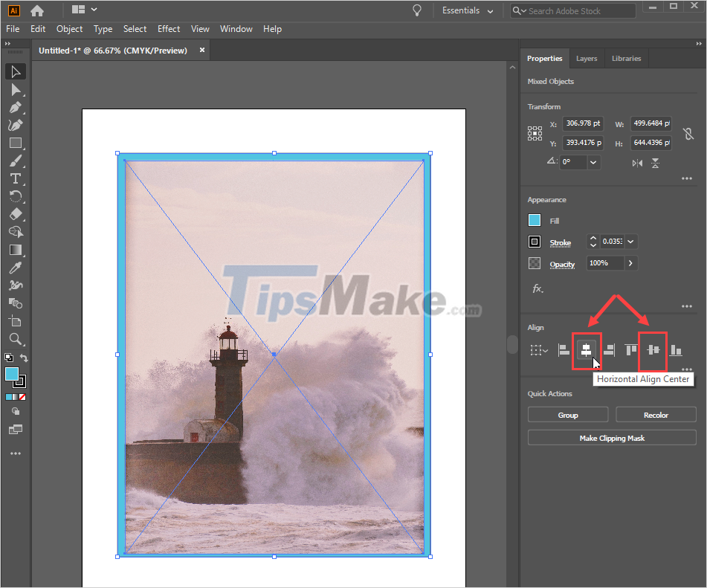Activate the Rotate tool

(16, 196)
